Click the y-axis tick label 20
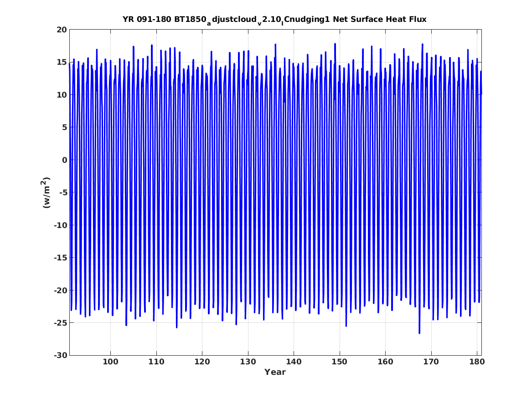The width and height of the screenshot is (532, 399). coord(62,30)
